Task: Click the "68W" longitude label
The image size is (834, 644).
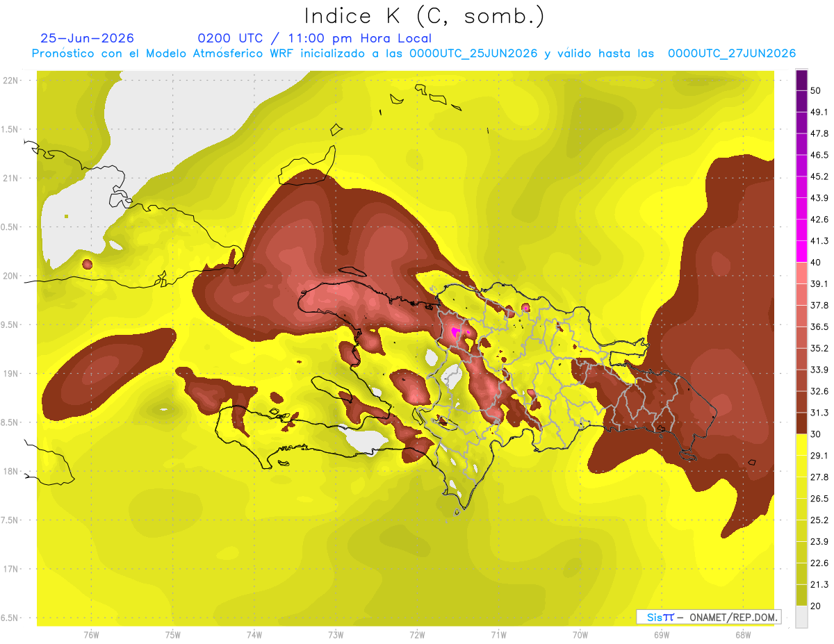Action: pos(742,634)
